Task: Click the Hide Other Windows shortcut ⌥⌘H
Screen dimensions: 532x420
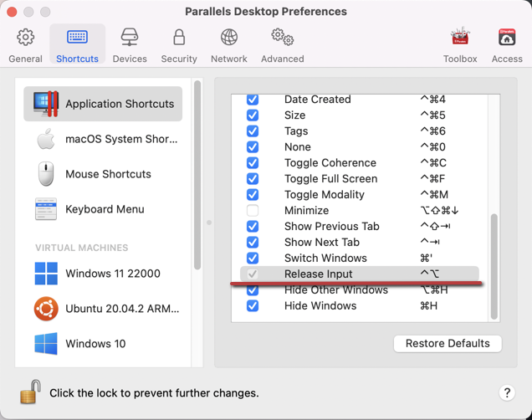Action: click(434, 290)
